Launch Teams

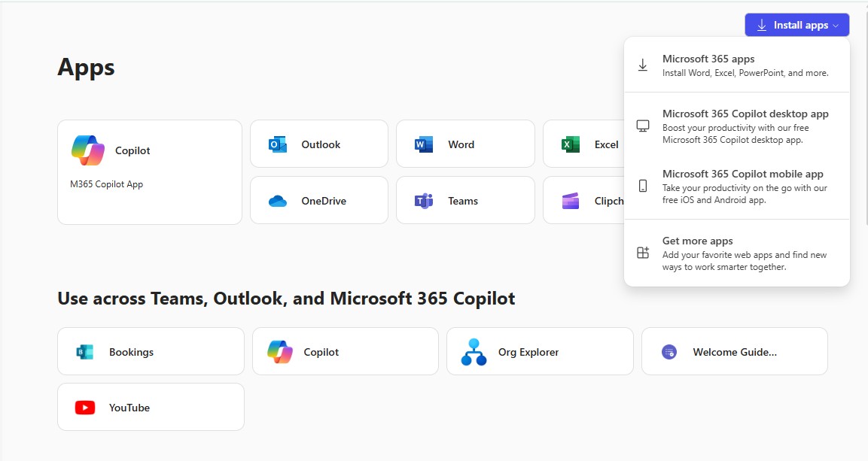pos(462,200)
